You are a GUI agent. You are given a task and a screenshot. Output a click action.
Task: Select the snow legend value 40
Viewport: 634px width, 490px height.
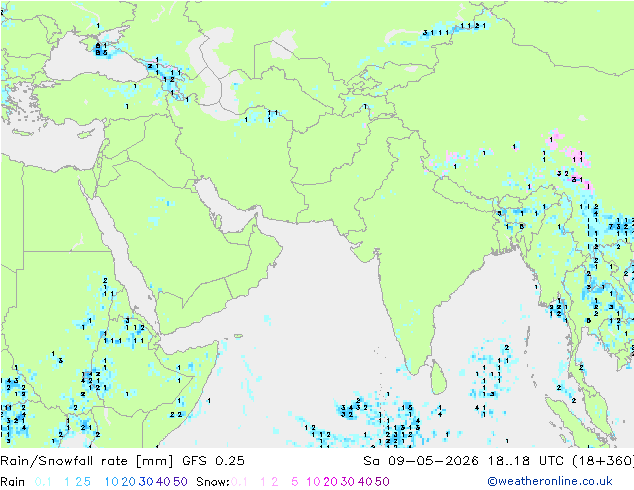click(365, 482)
